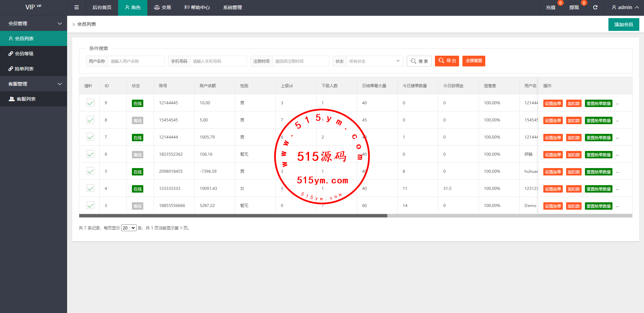Click the sidebar collapse hamburger icon
This screenshot has width=644, height=313.
[77, 7]
